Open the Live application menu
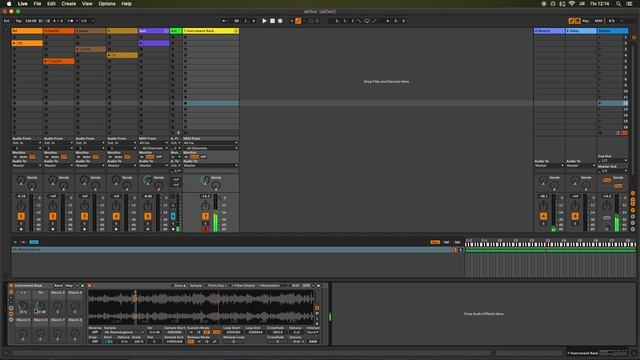 tap(22, 4)
